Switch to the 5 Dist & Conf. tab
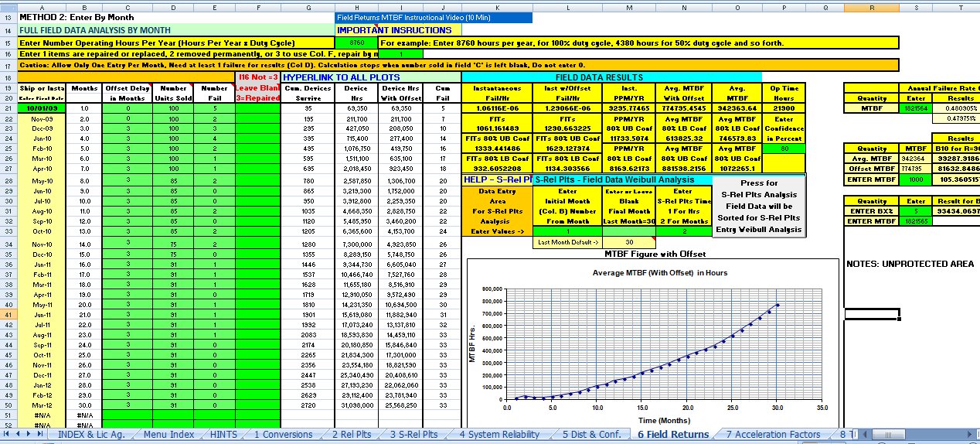Screen dimensions: 980x444 point(591,435)
